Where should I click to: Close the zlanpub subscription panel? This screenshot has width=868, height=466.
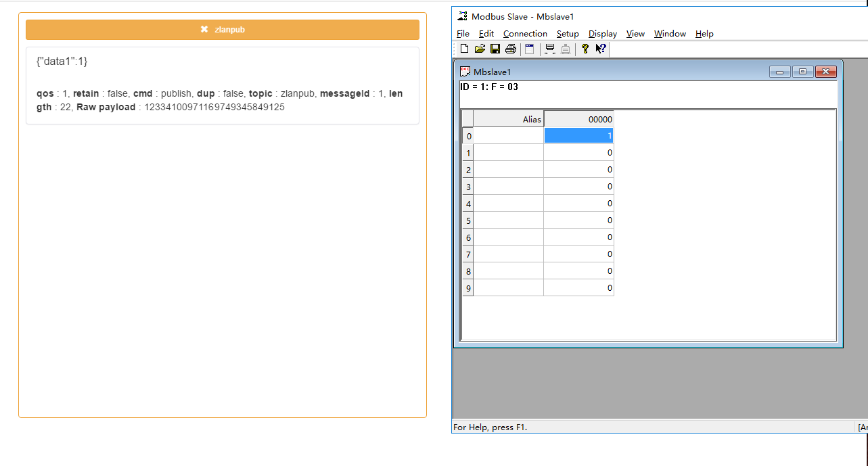pyautogui.click(x=204, y=30)
